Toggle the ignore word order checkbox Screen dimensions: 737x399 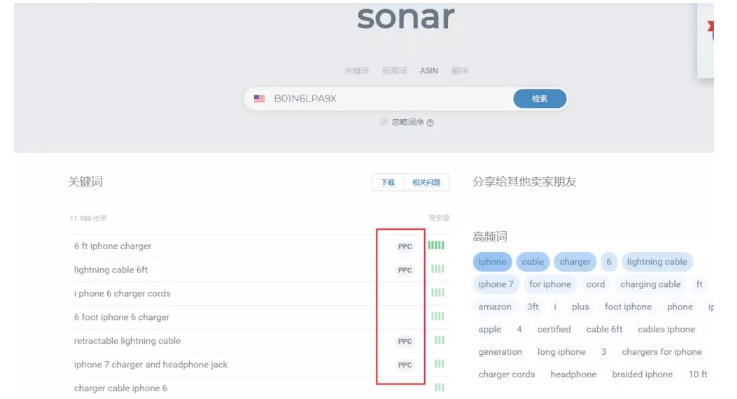point(384,122)
